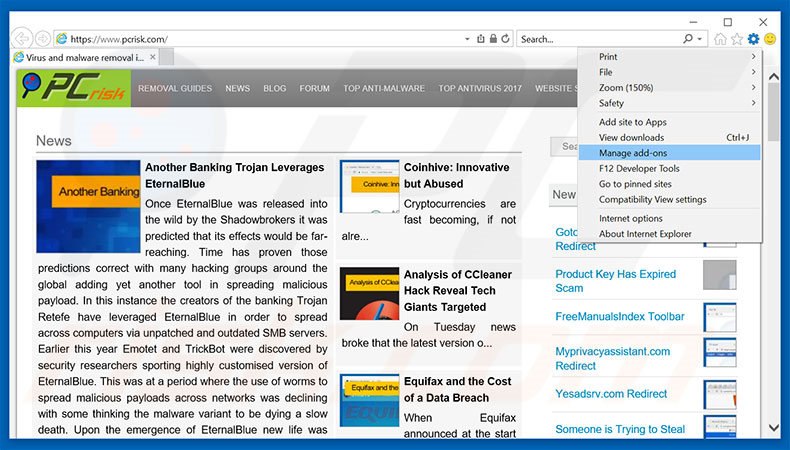The image size is (790, 450).
Task: Click compatibility view icon beside lock
Action: [481, 39]
